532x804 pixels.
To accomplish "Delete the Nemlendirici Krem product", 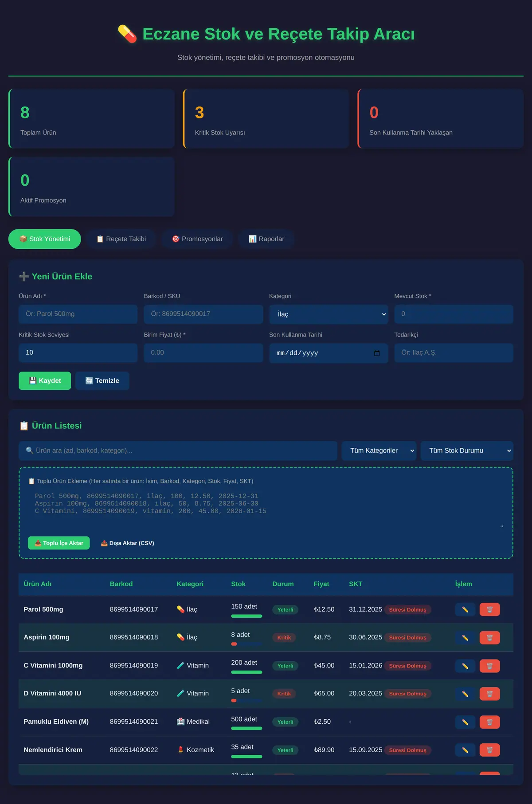I will click(x=489, y=750).
